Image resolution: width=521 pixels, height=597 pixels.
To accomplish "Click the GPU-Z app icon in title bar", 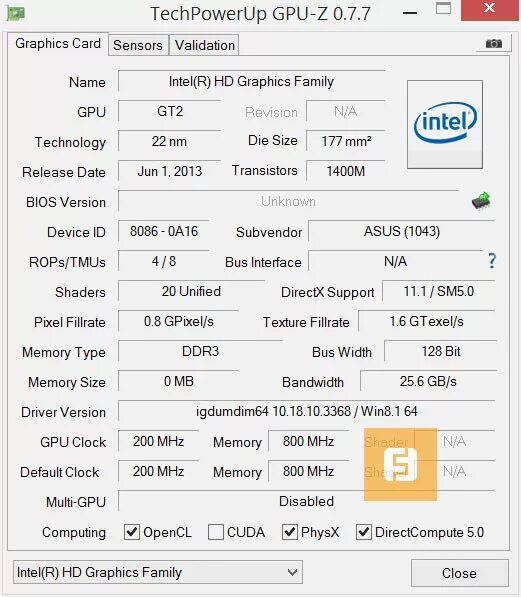I will (x=16, y=13).
